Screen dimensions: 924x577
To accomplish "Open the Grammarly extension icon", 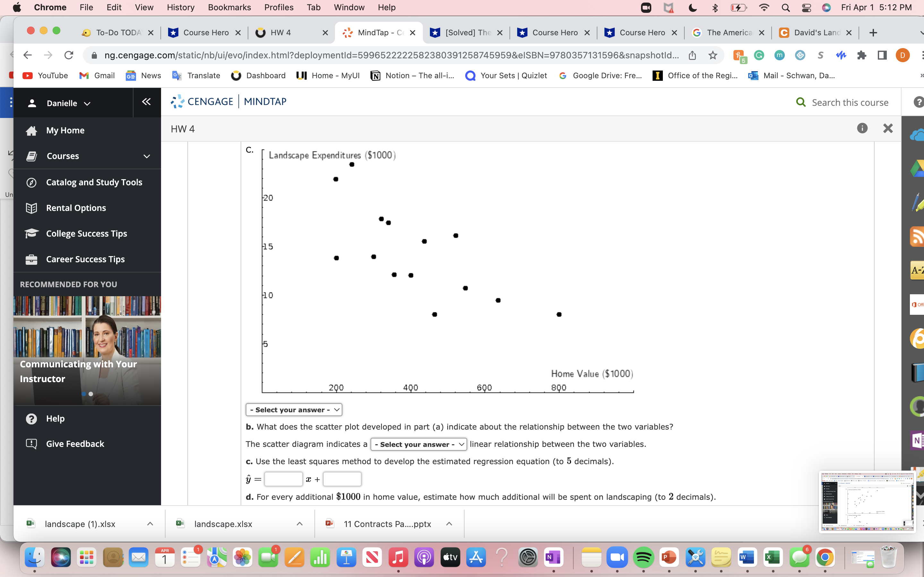I will (x=759, y=55).
